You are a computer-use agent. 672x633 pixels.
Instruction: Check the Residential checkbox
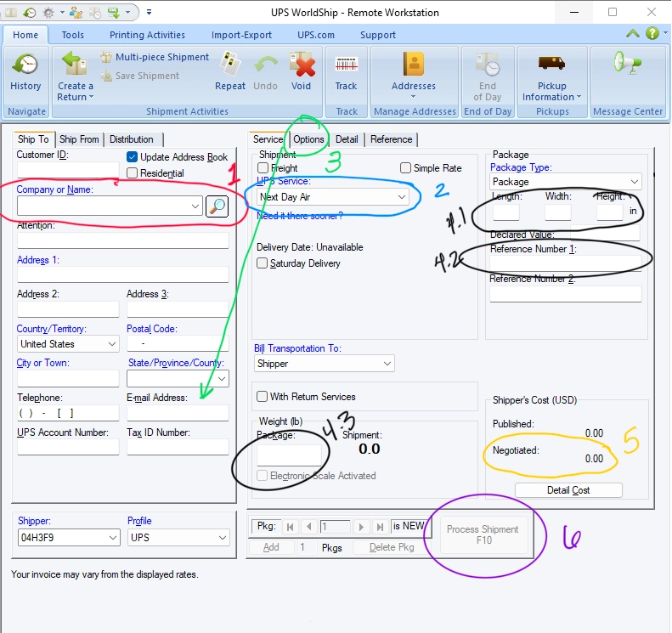point(133,173)
